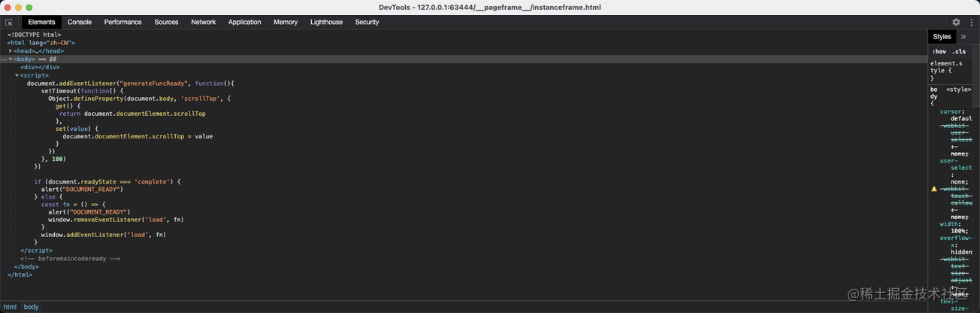
Task: Switch to the Console tab
Action: coord(80,23)
